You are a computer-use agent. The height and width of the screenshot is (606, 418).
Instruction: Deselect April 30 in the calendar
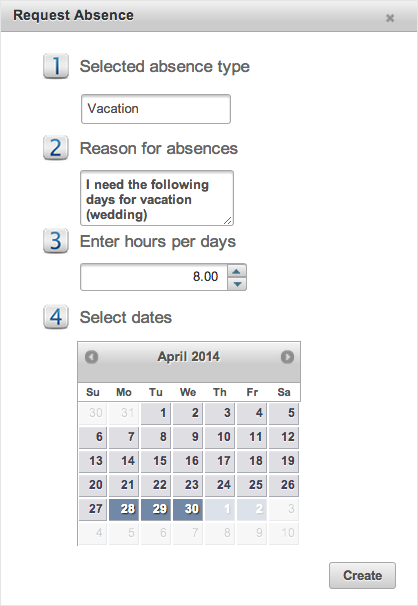[188, 509]
